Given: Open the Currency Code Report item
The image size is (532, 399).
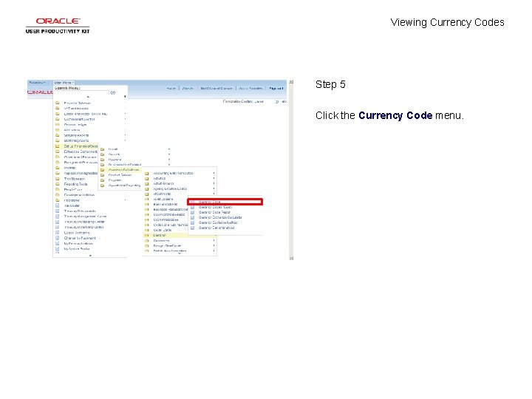Looking at the screenshot, I should [x=215, y=212].
